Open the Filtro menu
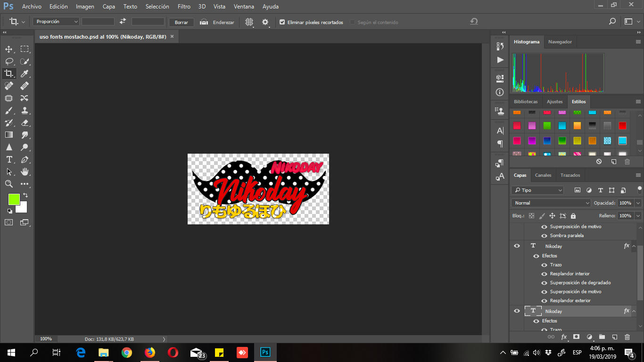644x362 pixels. coord(184,7)
